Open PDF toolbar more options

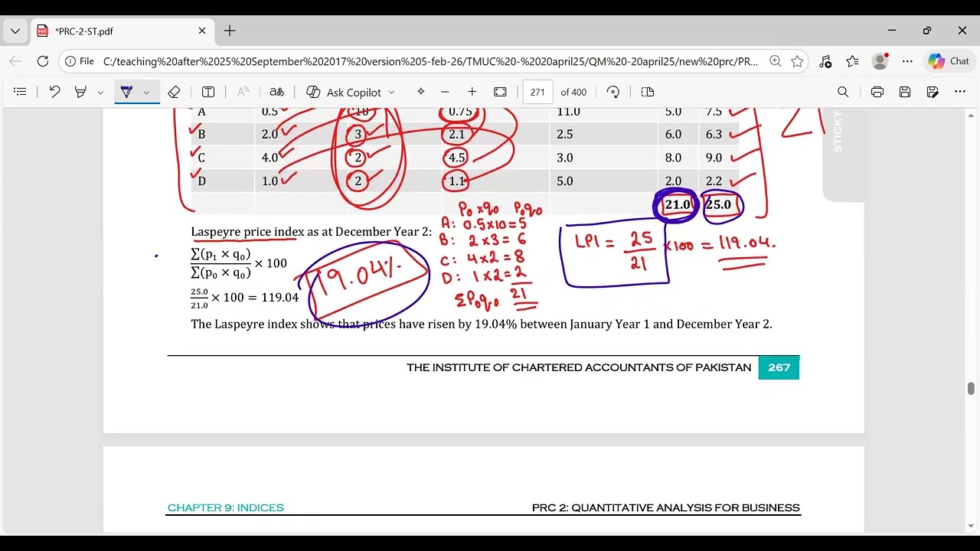click(x=960, y=92)
